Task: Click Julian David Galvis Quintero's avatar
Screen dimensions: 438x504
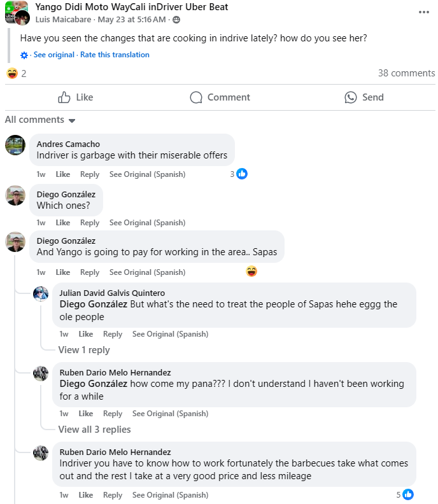Action: click(41, 294)
